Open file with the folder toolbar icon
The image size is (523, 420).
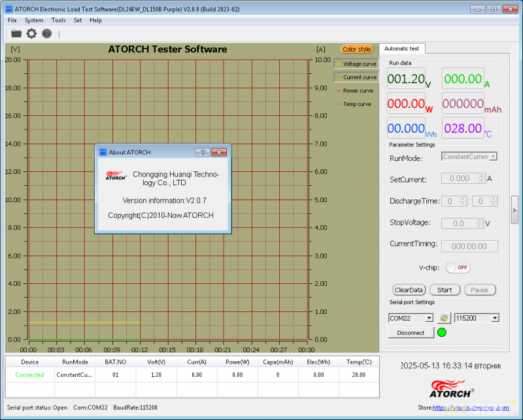16,33
